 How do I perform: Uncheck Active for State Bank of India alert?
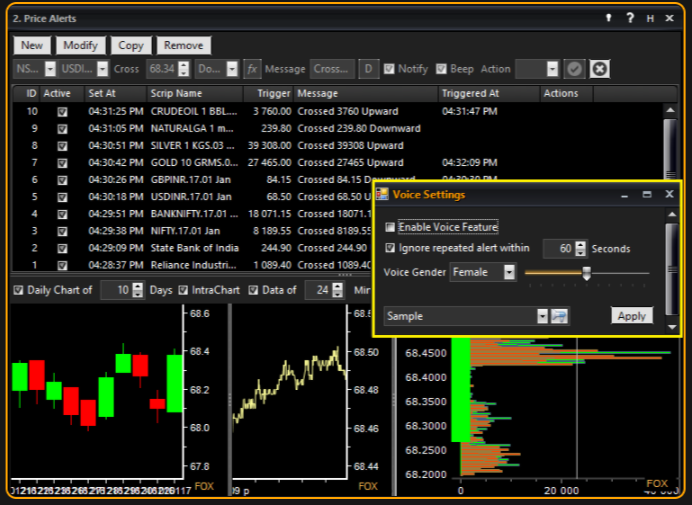pos(62,248)
